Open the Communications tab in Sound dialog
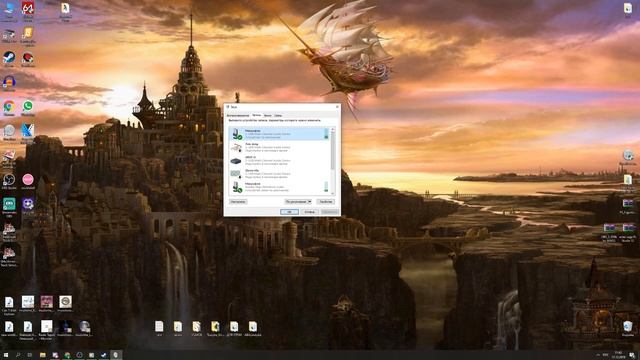The image size is (640, 360). pos(278,116)
